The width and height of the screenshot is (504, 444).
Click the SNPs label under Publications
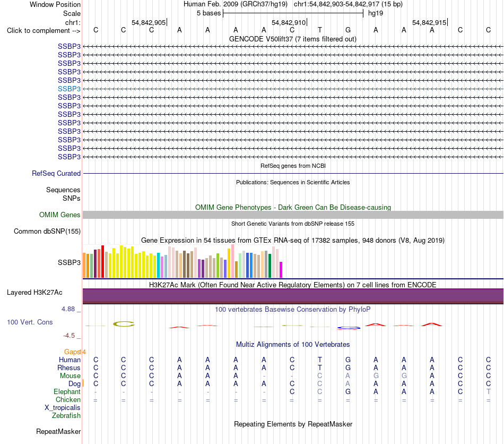(x=72, y=198)
